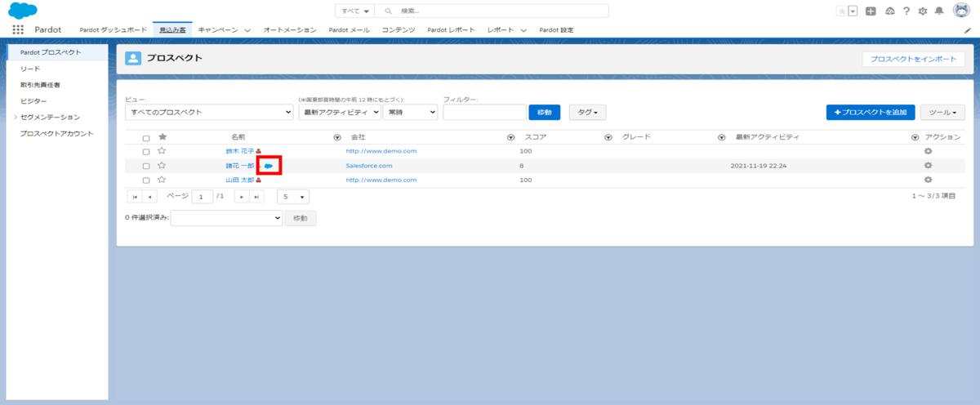Image resolution: width=980 pixels, height=405 pixels.
Task: Click the プロスペクトをインポート button
Action: click(913, 59)
